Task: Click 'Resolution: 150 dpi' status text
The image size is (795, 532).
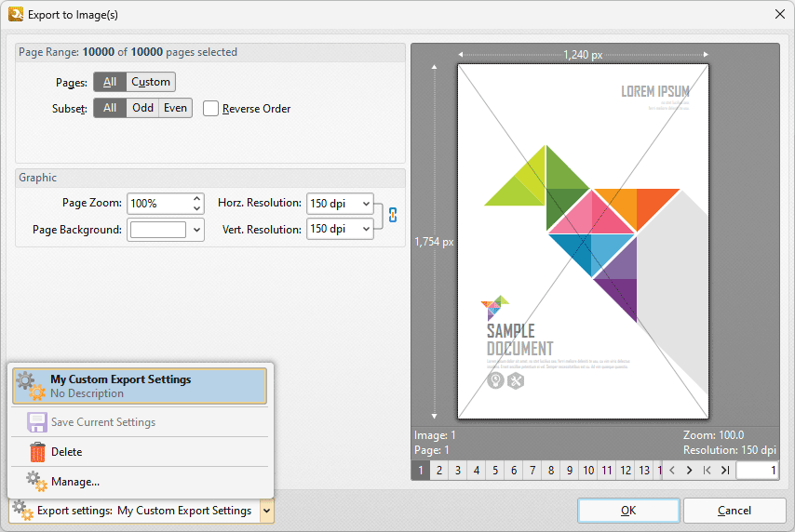Action: tap(730, 450)
